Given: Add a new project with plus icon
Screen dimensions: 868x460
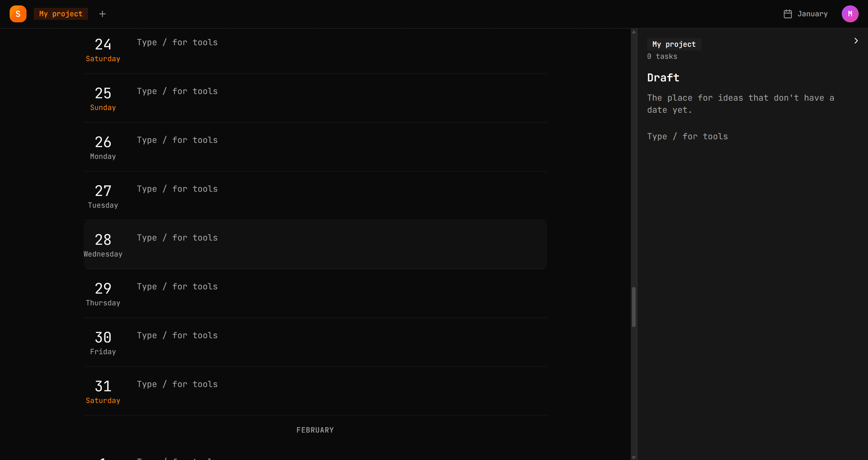Looking at the screenshot, I should (102, 14).
